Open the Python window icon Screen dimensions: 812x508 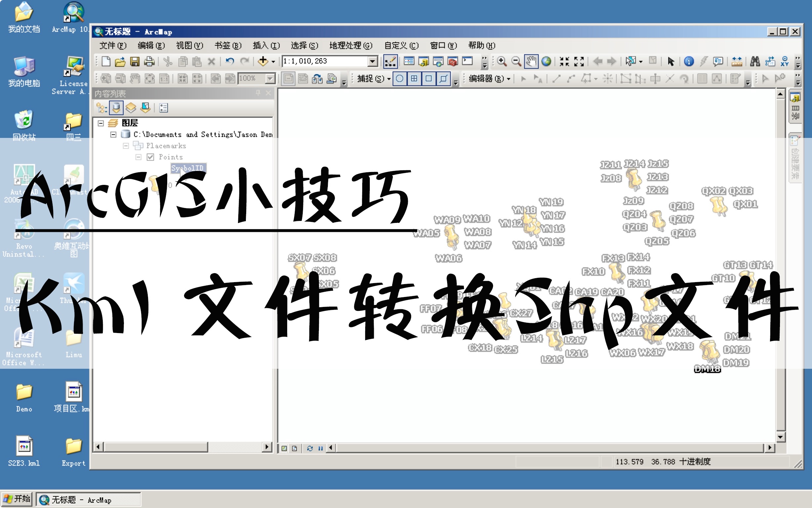pyautogui.click(x=467, y=61)
